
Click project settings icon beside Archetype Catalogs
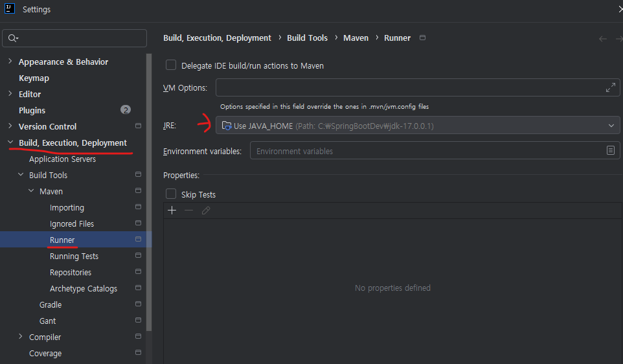point(139,288)
